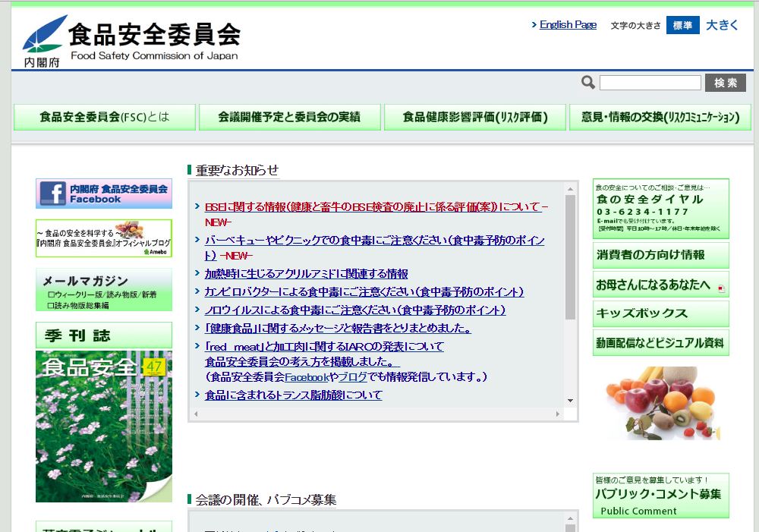Click the fruit assortment image
The height and width of the screenshot is (532, 759).
(x=660, y=402)
